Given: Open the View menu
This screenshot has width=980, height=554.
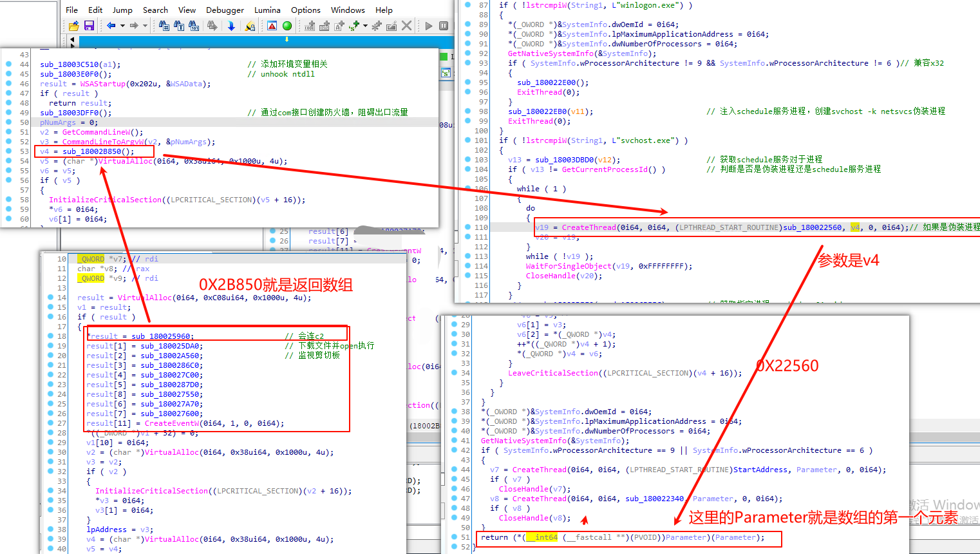Looking at the screenshot, I should pos(187,10).
